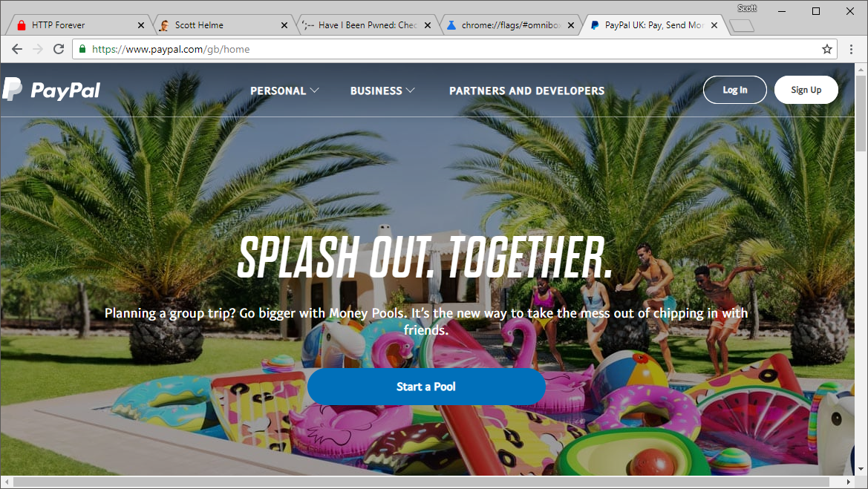The image size is (868, 489).
Task: Click the forward navigation arrow
Action: [x=38, y=49]
